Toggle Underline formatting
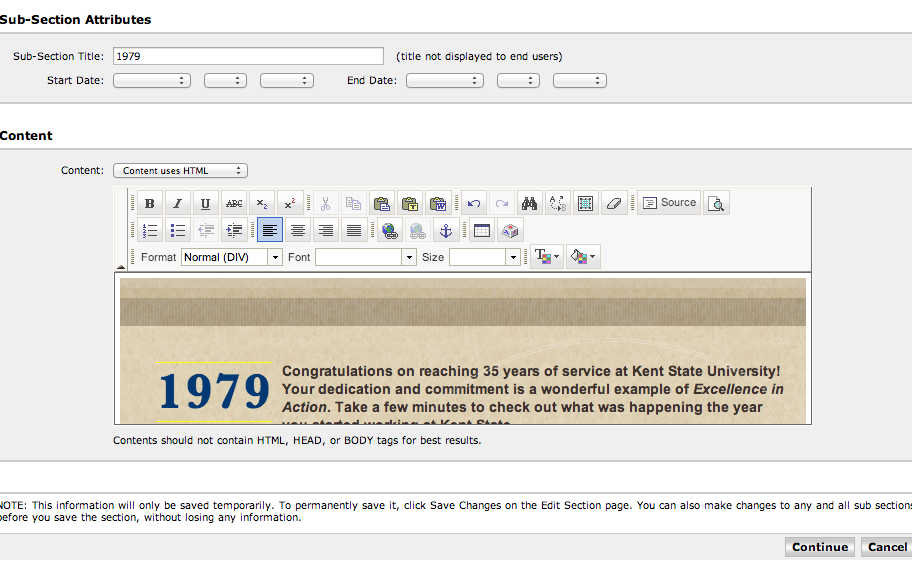The image size is (912, 568). [x=205, y=203]
